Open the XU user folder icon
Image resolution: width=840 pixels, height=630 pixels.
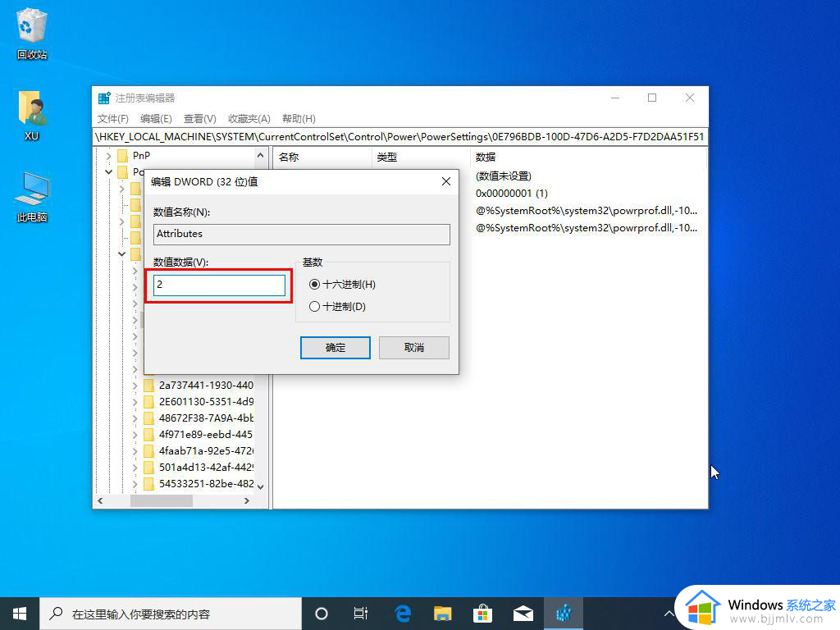coord(32,115)
